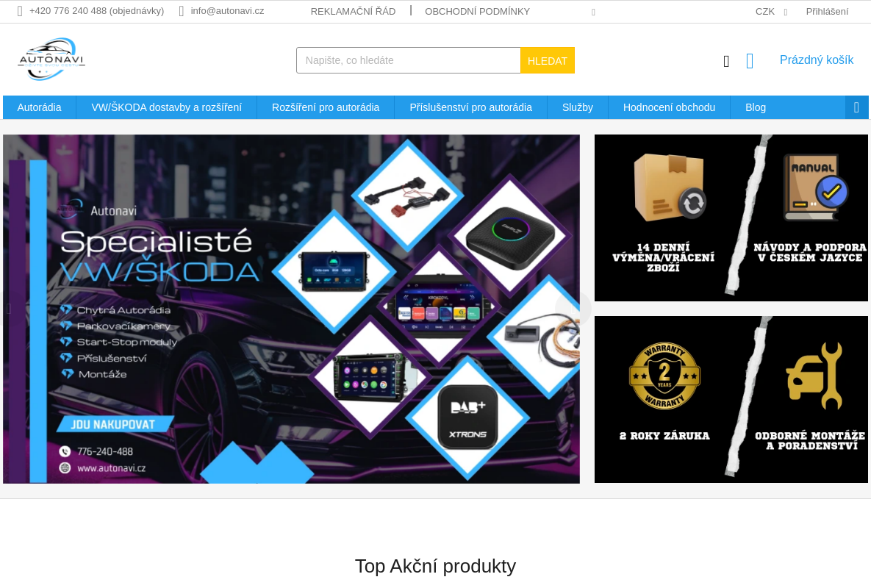
Task: Show previous banner slide arrow
Action: pyautogui.click(x=9, y=309)
